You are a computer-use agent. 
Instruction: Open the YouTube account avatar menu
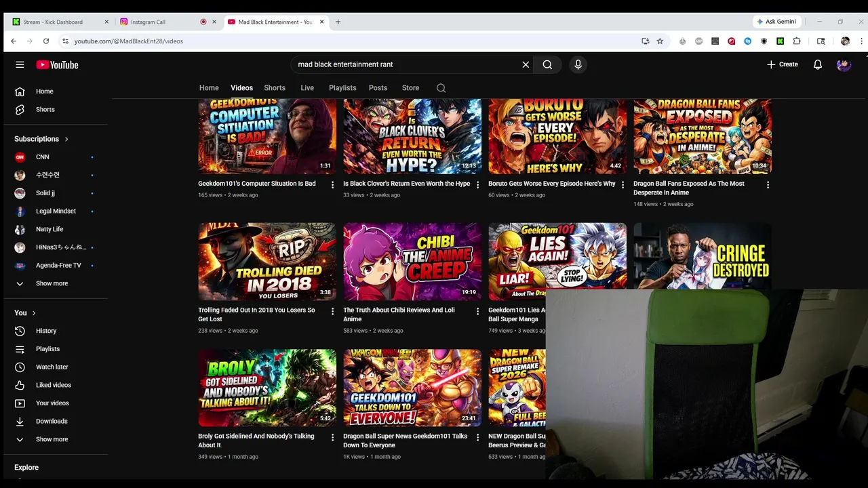tap(844, 64)
